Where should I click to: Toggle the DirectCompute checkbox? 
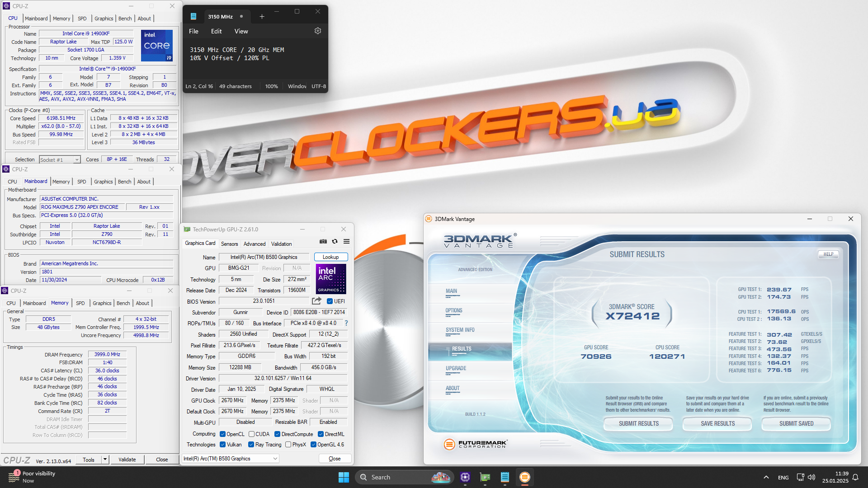277,434
